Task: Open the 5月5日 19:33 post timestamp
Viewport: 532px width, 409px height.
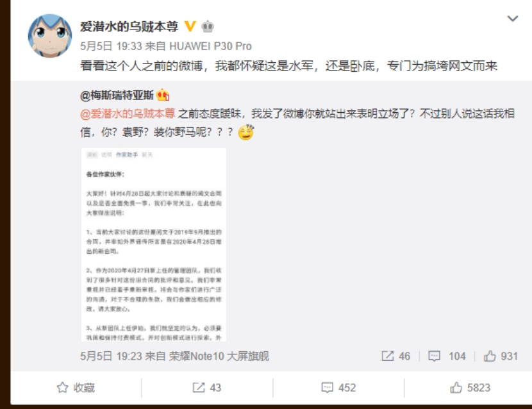Action: pyautogui.click(x=111, y=46)
